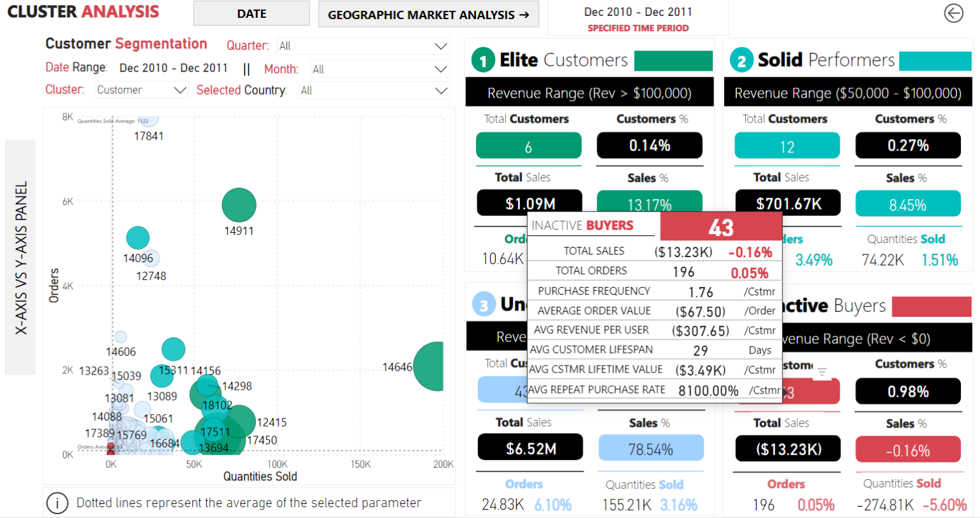Select the teal bubble above label 14096

[x=137, y=237]
